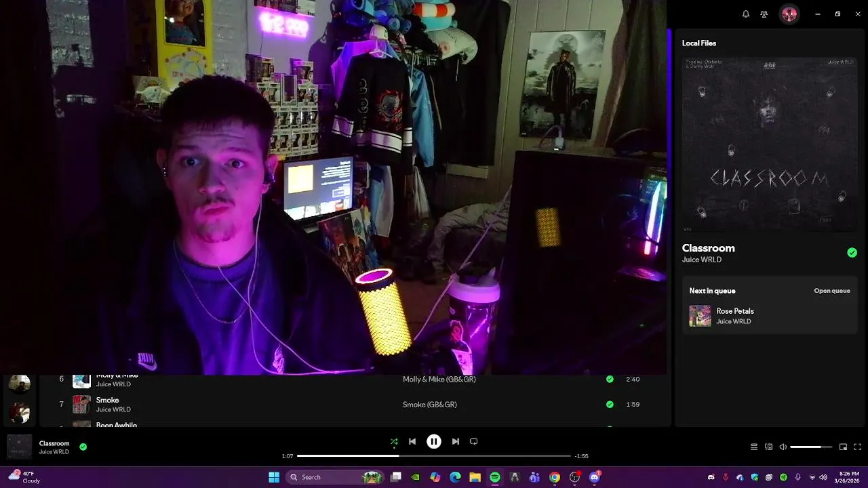
Task: Open the Smoke (GB&GR) album link
Action: [430, 405]
